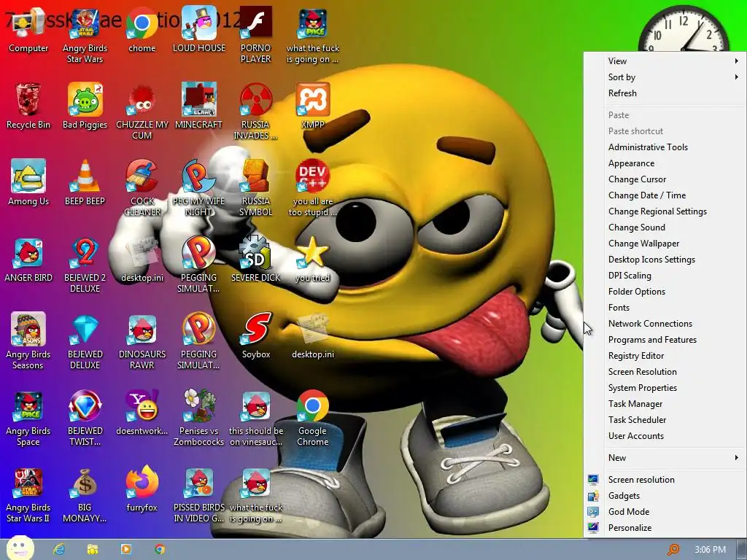Click the BEJEWED DELUXE diamond icon
The image size is (747, 560).
(x=85, y=341)
